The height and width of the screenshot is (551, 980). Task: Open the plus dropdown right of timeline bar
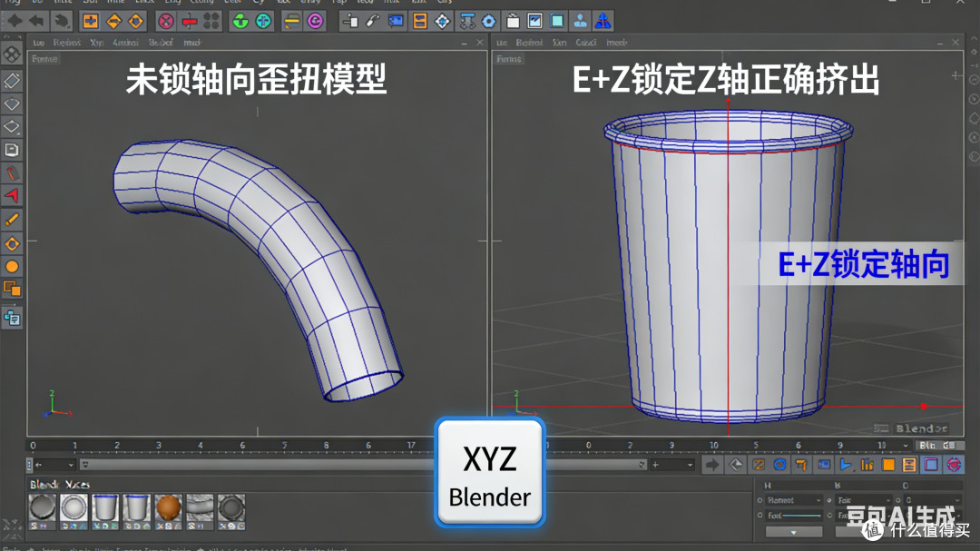[x=672, y=465]
